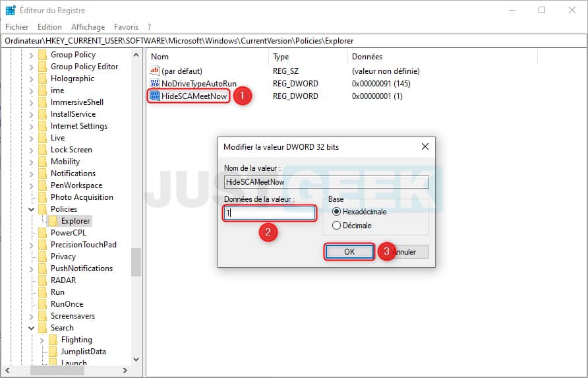
Task: Select the JumplistData tree item
Action: (x=83, y=352)
